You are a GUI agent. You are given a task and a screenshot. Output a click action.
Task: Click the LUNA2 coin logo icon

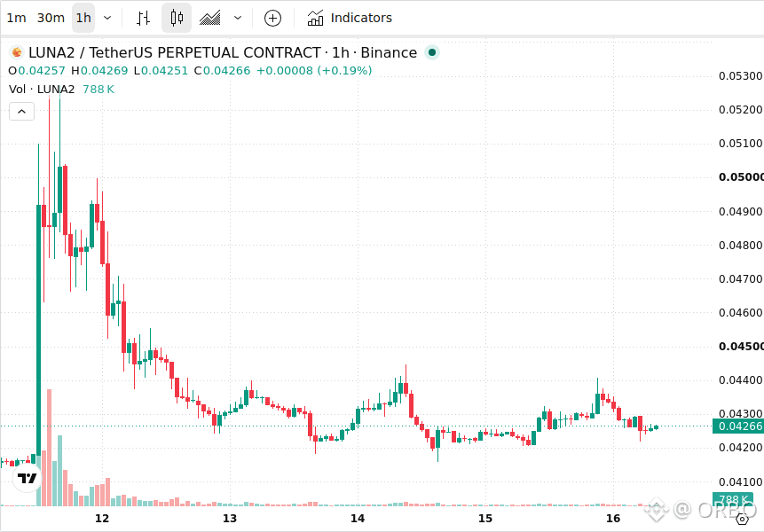point(17,52)
